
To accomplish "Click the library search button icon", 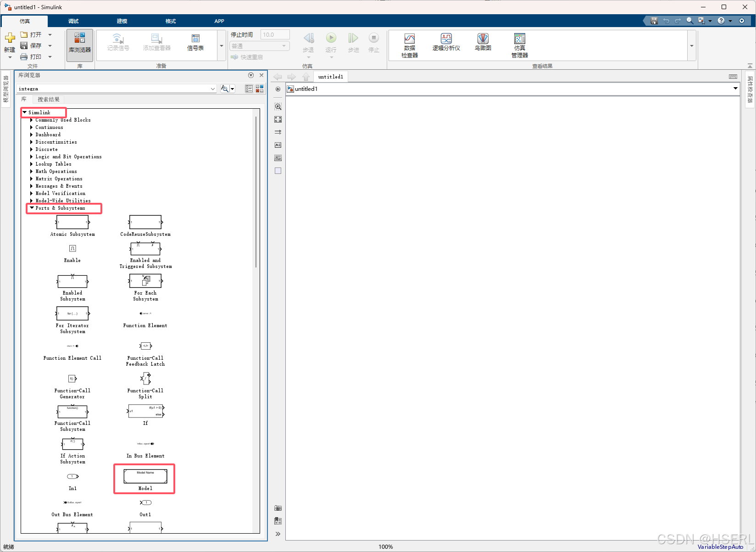I will click(224, 89).
